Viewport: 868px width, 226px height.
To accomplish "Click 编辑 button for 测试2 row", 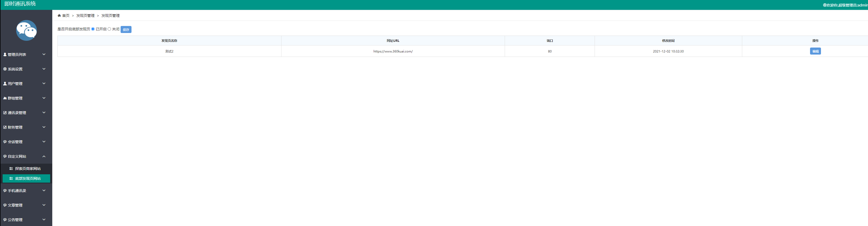I will [x=815, y=51].
